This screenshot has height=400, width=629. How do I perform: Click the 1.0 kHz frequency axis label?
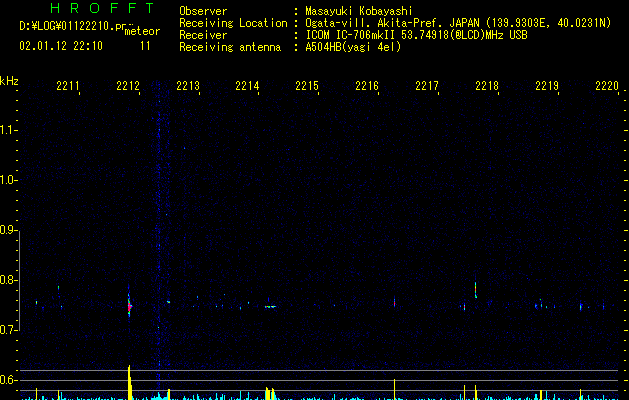pos(9,180)
